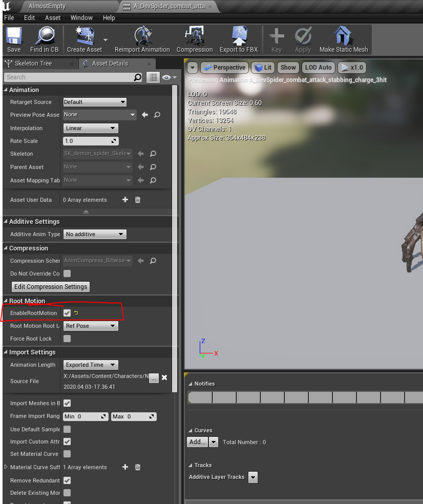Screen dimensions: 423x504
Task: Enable the Force Root Lock checkbox
Action: pos(67,339)
